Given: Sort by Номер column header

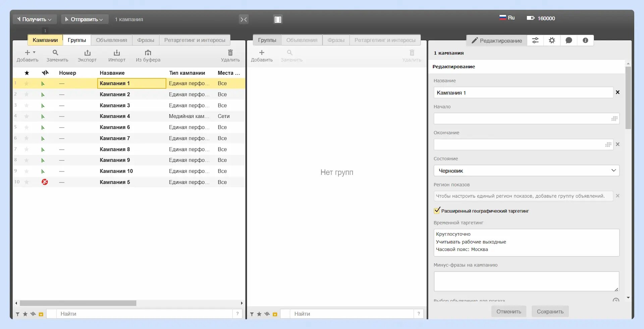Looking at the screenshot, I should (x=67, y=73).
